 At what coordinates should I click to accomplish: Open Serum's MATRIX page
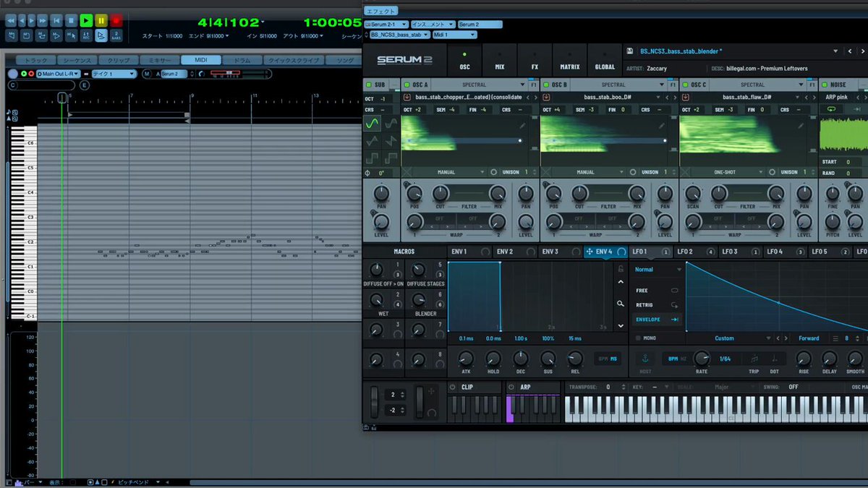[570, 61]
